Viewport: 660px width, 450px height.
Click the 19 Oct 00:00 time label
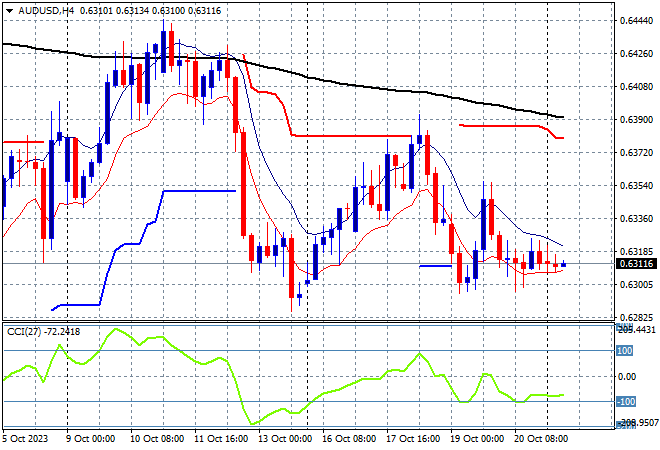pos(477,439)
